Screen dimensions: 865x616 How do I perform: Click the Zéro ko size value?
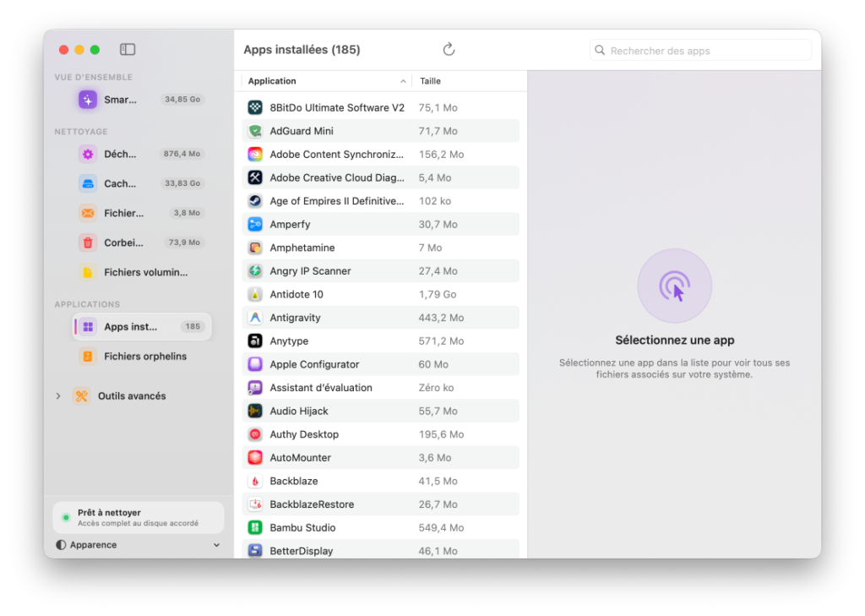(x=437, y=388)
